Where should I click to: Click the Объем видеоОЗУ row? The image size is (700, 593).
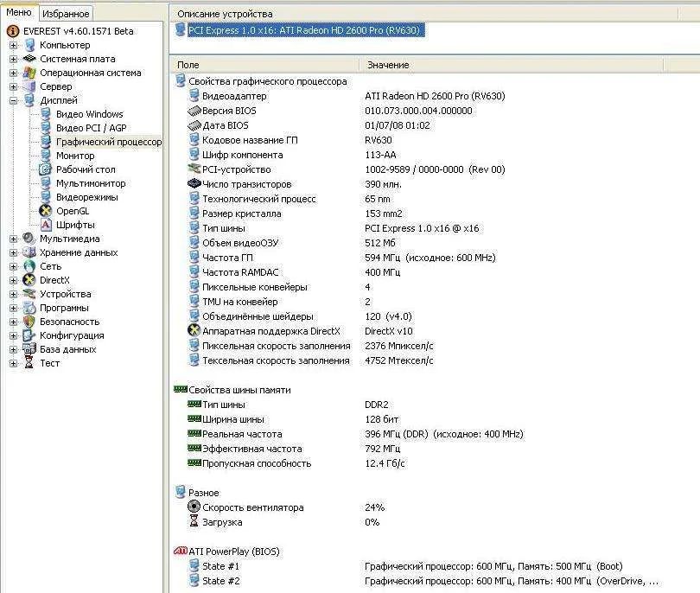point(292,243)
